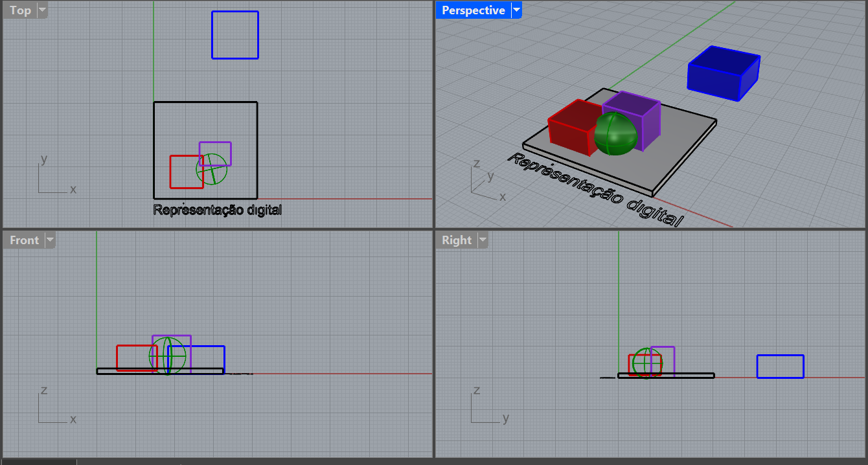This screenshot has width=868, height=465.
Task: Click the y-axis label of the Top view gizmo
Action: pyautogui.click(x=44, y=159)
